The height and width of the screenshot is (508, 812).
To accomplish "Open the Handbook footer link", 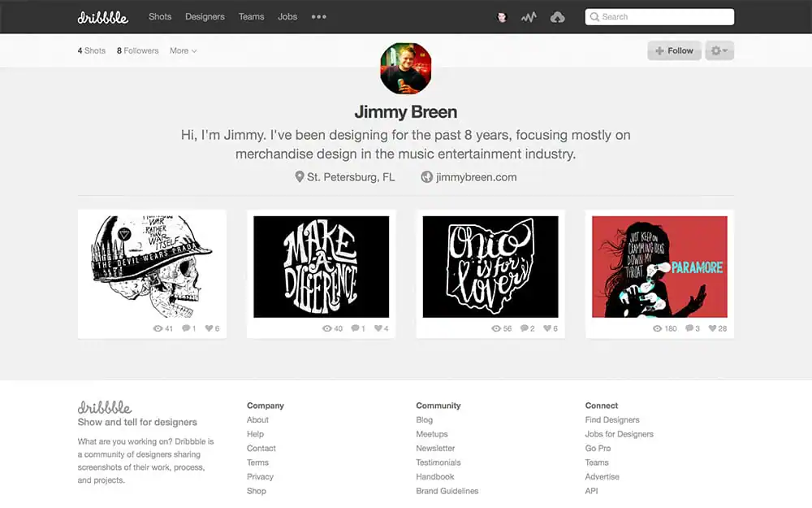I will click(435, 477).
